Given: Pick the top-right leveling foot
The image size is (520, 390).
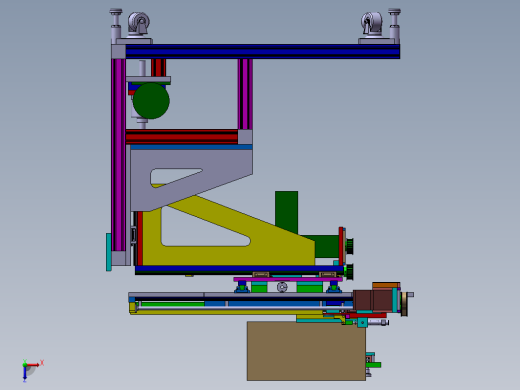Looking at the screenshot, I should pos(394,26).
